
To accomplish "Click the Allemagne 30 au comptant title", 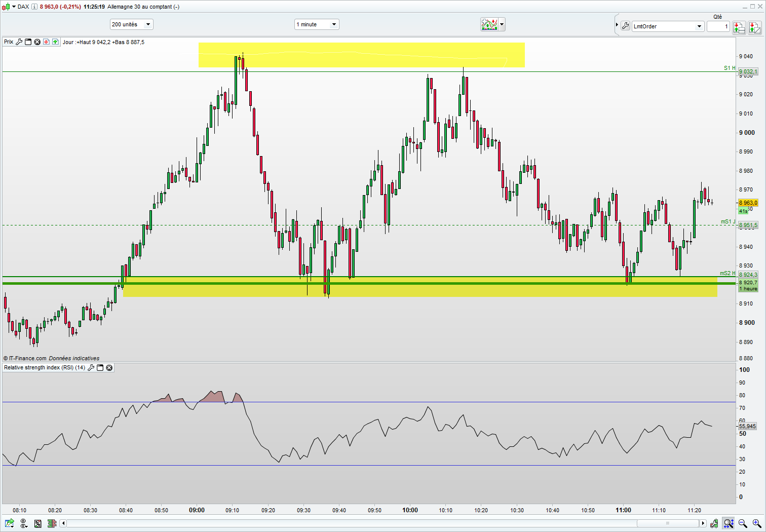I will pos(143,7).
